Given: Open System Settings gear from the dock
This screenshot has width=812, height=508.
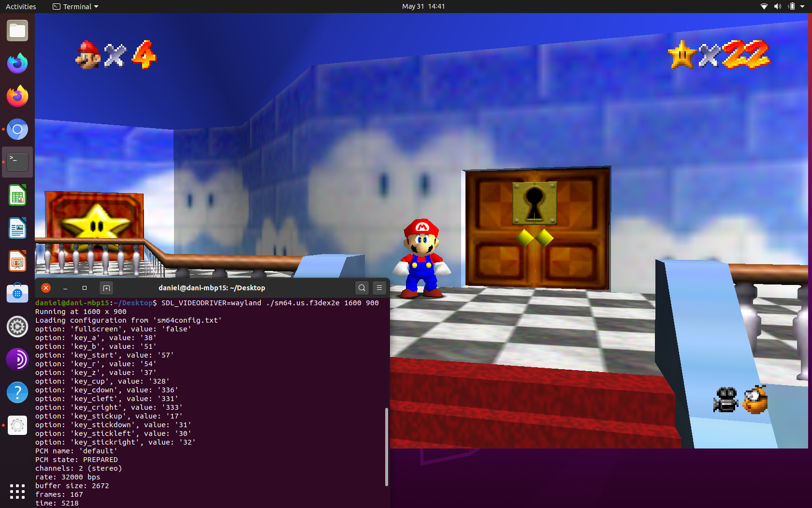Looking at the screenshot, I should [x=17, y=327].
